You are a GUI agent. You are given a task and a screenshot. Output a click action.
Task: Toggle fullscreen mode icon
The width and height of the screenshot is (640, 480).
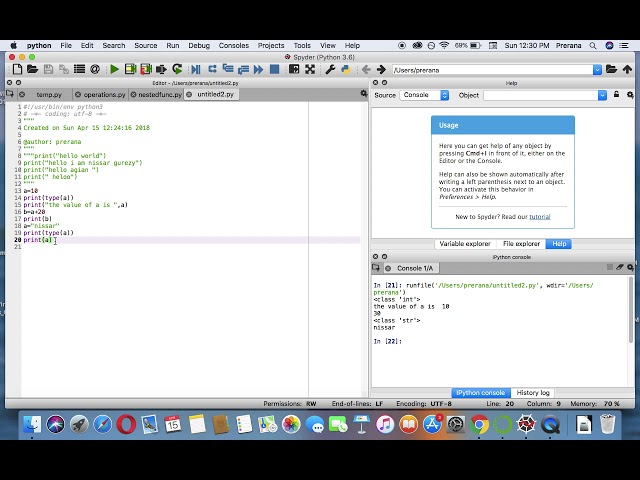click(310, 69)
